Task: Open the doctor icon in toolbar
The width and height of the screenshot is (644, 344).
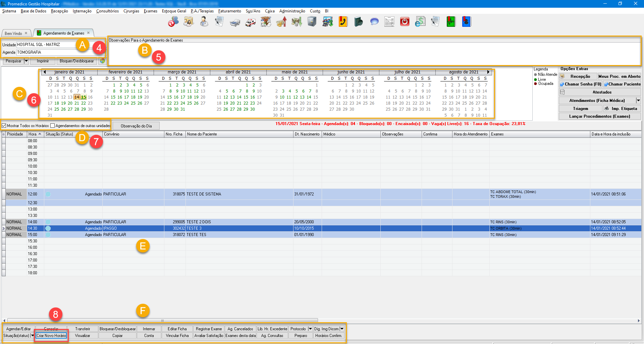Action: (x=204, y=22)
